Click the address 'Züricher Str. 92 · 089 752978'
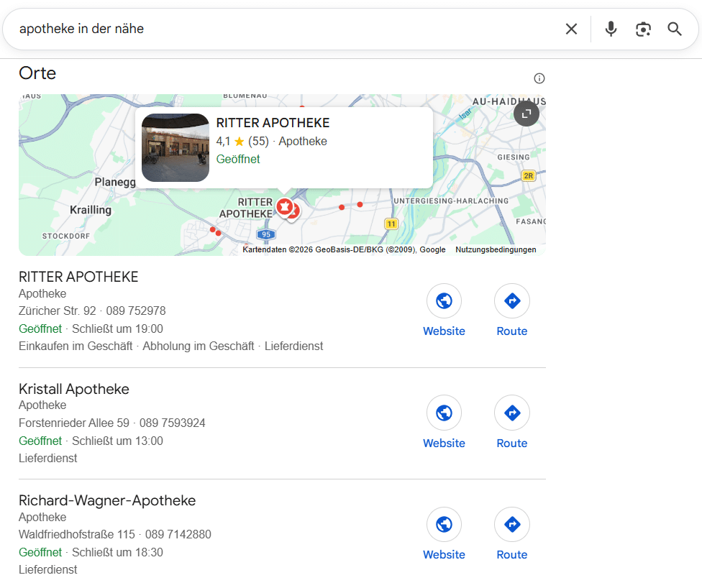The image size is (702, 588). coord(92,311)
